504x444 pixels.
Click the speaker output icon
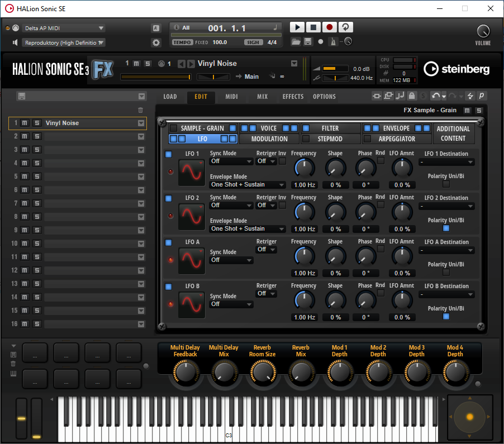click(15, 42)
